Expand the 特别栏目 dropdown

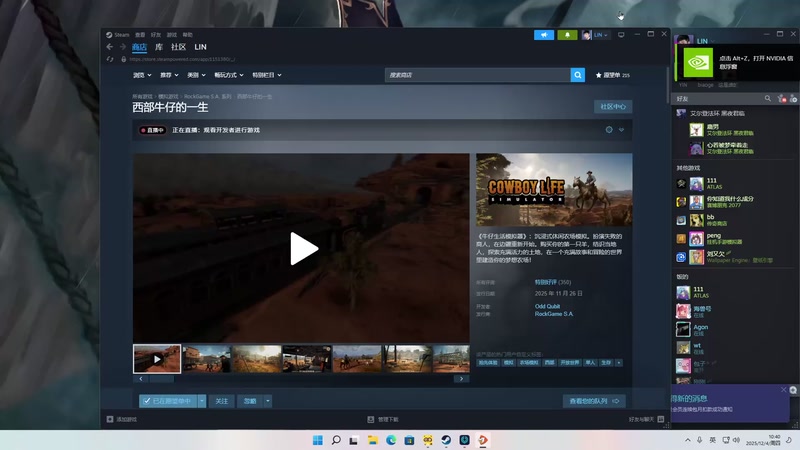(x=267, y=75)
